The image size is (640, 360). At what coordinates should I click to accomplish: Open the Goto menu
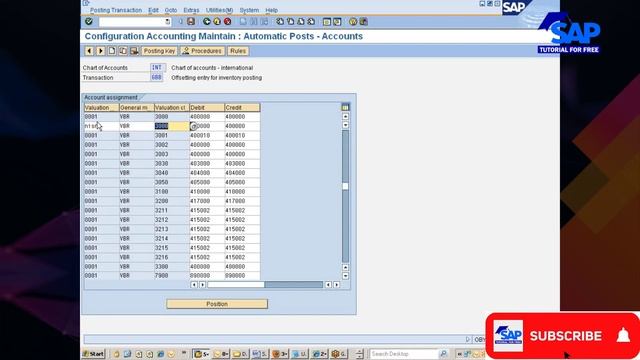click(171, 10)
